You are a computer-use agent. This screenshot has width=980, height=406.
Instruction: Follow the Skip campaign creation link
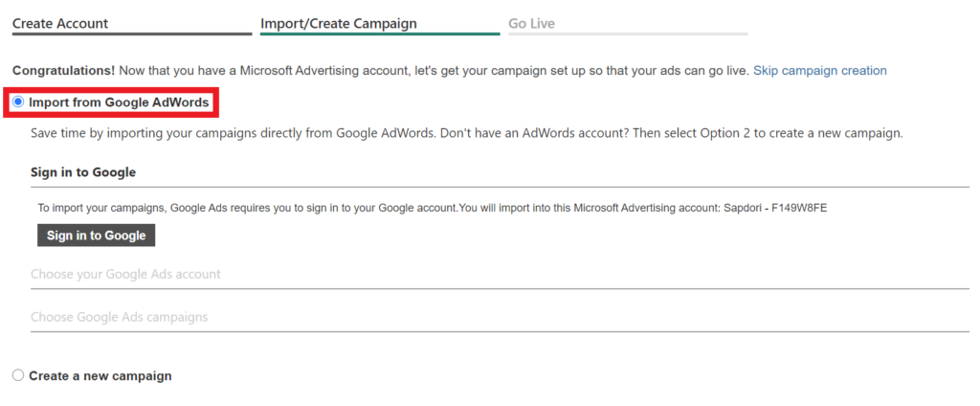pos(820,70)
